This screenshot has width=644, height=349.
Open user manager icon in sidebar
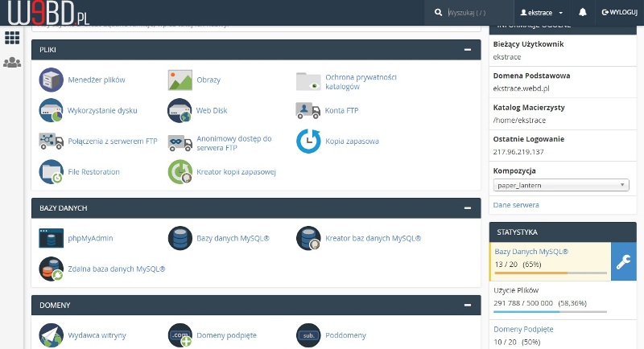point(12,63)
